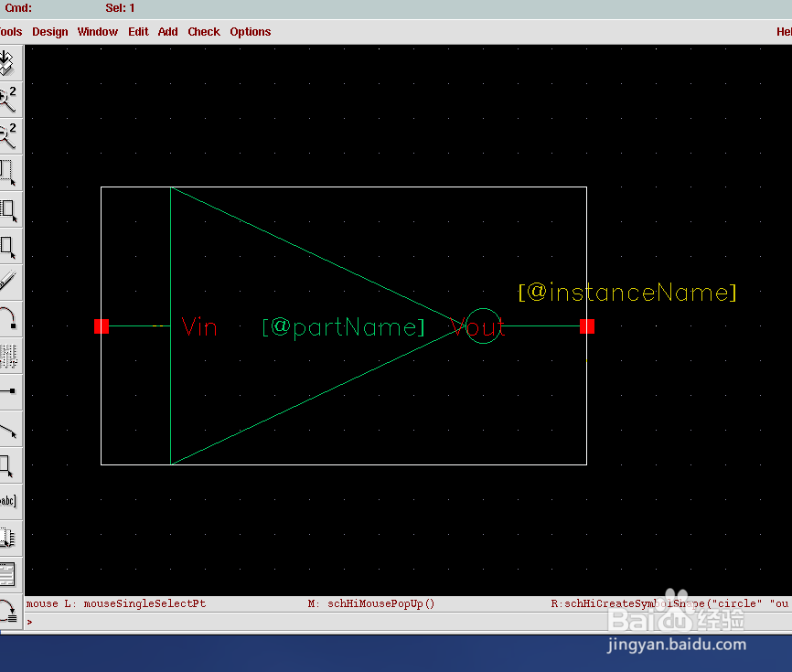The height and width of the screenshot is (672, 792).
Task: Click the mouseSingleSelectPt status text
Action: pos(144,603)
